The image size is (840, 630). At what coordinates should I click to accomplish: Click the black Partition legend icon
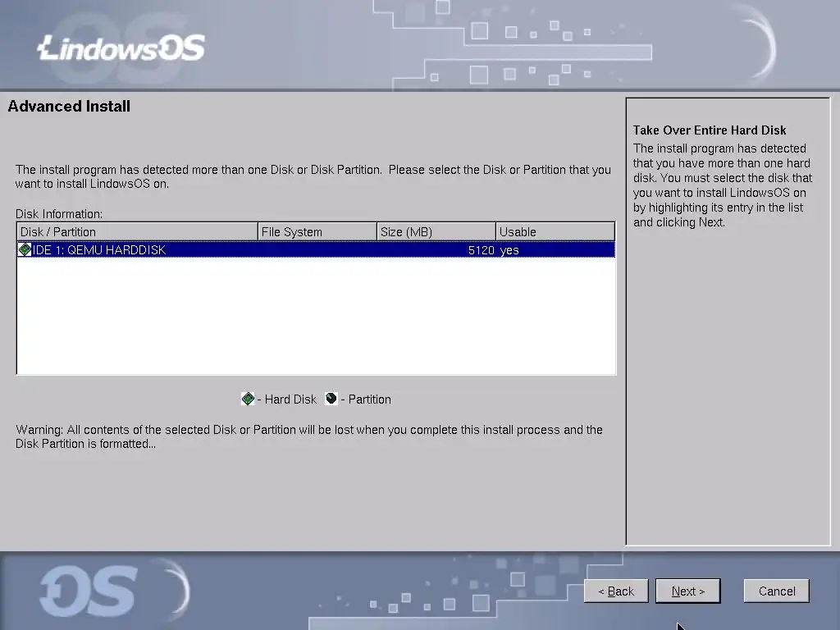[x=331, y=399]
